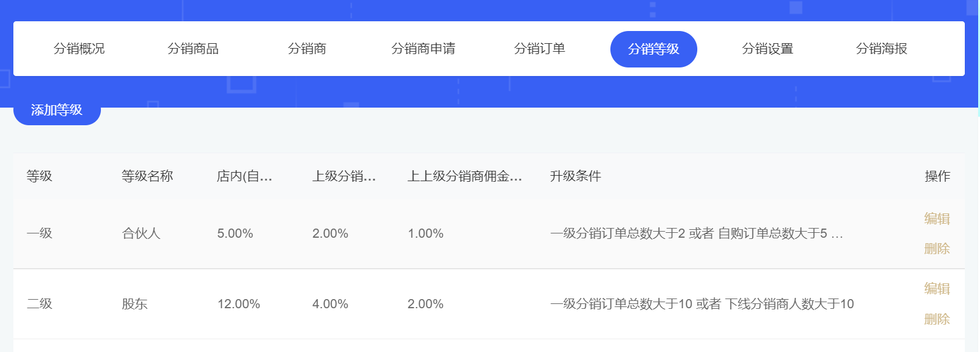The height and width of the screenshot is (352, 980).
Task: Open the 分销概况 tab
Action: (x=79, y=49)
